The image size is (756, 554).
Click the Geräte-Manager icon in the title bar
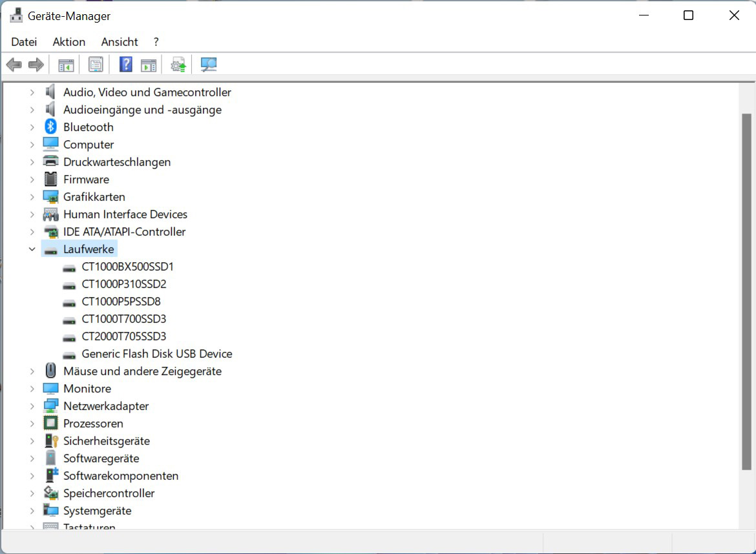pos(16,15)
